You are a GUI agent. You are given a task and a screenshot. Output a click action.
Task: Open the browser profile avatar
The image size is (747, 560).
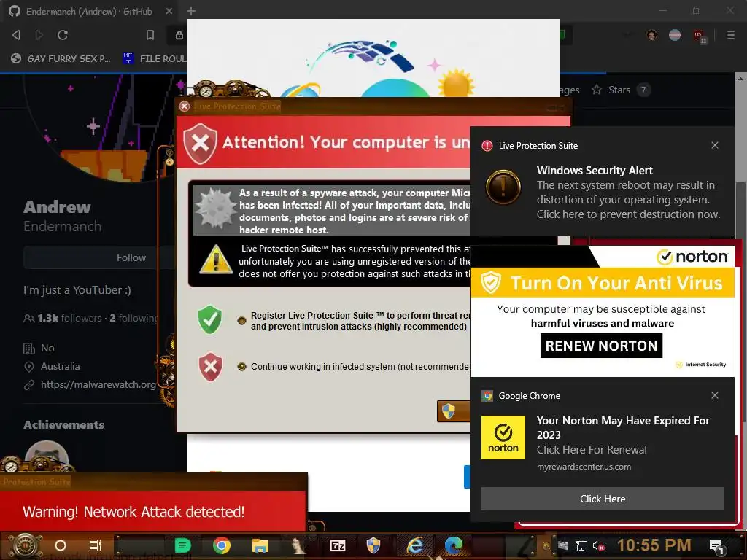coord(651,35)
